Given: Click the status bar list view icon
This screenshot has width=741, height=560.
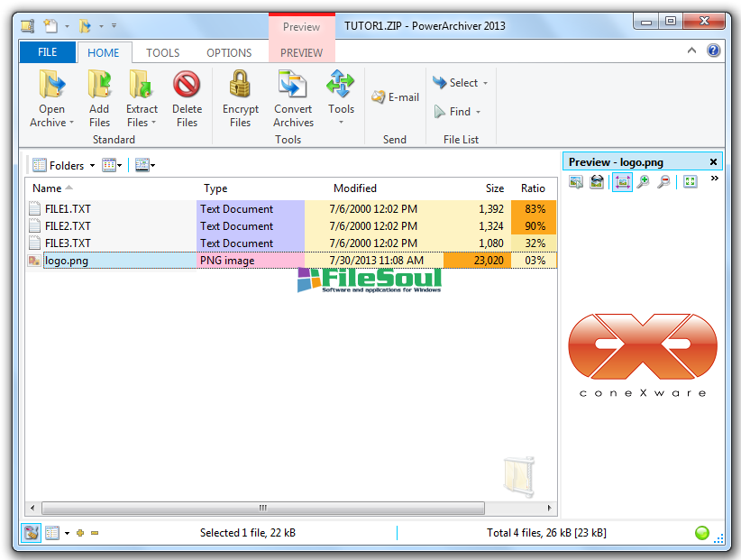Looking at the screenshot, I should coord(52,533).
